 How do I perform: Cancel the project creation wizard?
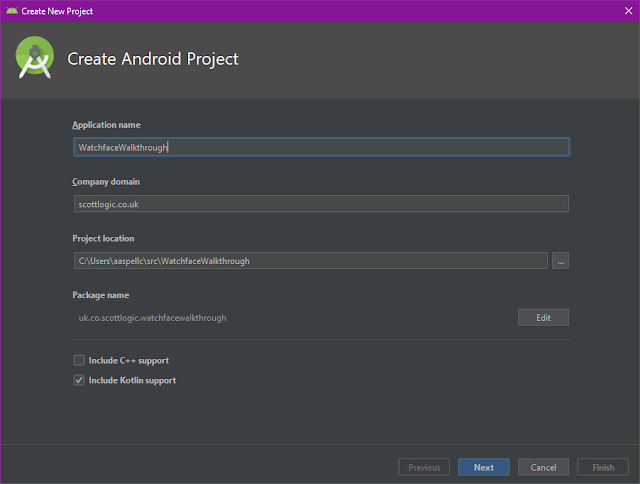tap(543, 467)
